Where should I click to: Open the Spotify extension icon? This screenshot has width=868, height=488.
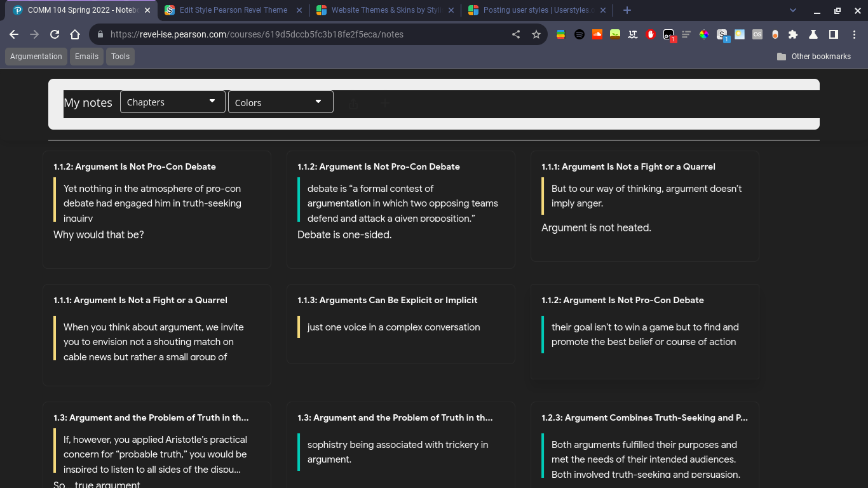579,34
